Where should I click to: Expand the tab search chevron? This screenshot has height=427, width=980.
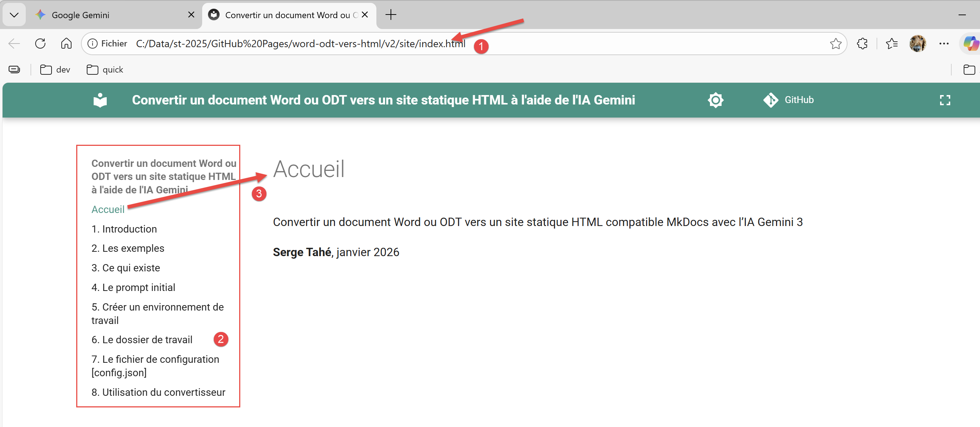[14, 15]
